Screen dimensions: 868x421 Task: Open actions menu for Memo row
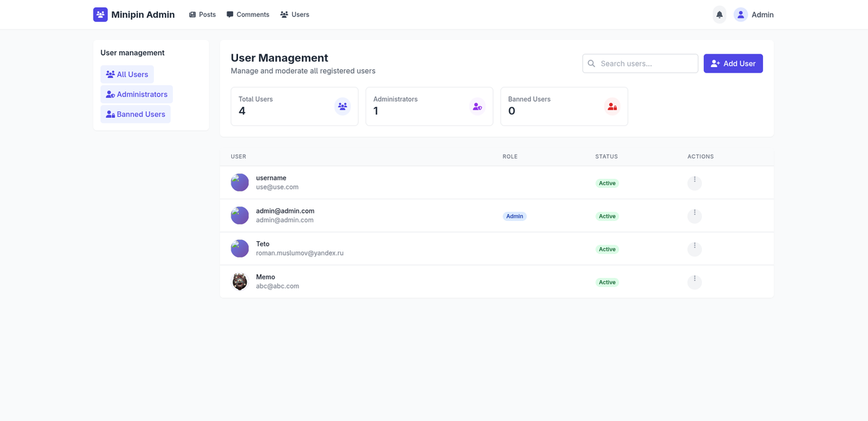pyautogui.click(x=694, y=282)
